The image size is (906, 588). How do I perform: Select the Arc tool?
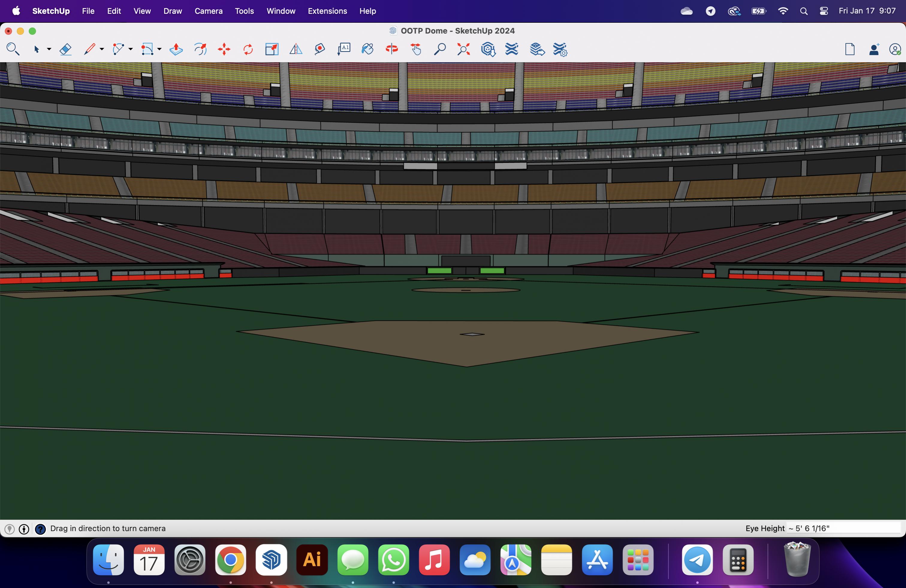pyautogui.click(x=118, y=49)
